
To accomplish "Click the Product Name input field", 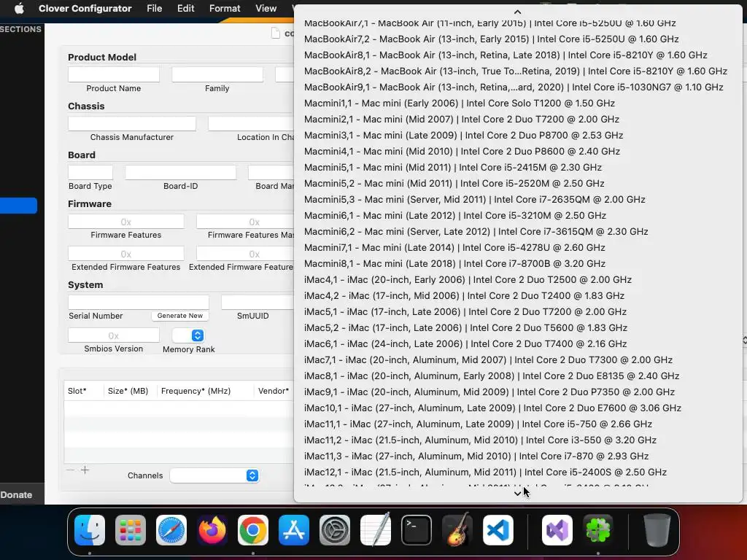I will pyautogui.click(x=113, y=74).
